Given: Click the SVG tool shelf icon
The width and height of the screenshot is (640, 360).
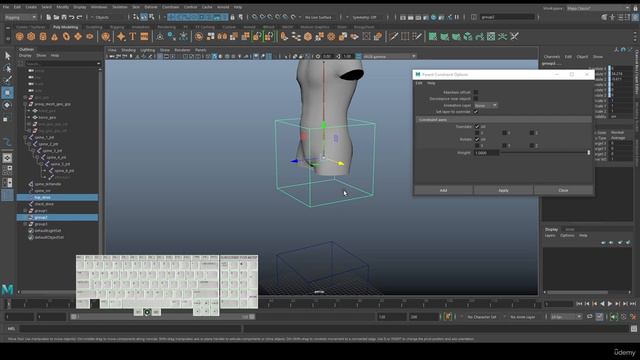Looking at the screenshot, I should (144, 37).
